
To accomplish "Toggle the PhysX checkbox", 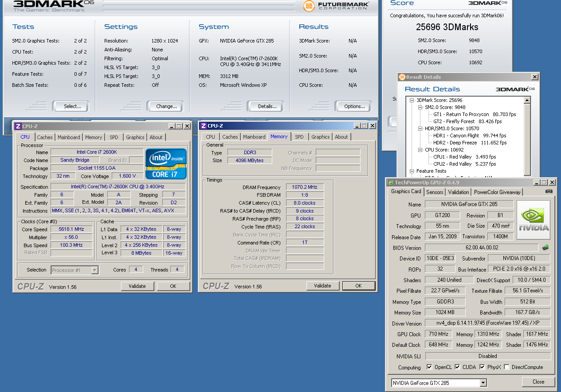I will point(482,367).
